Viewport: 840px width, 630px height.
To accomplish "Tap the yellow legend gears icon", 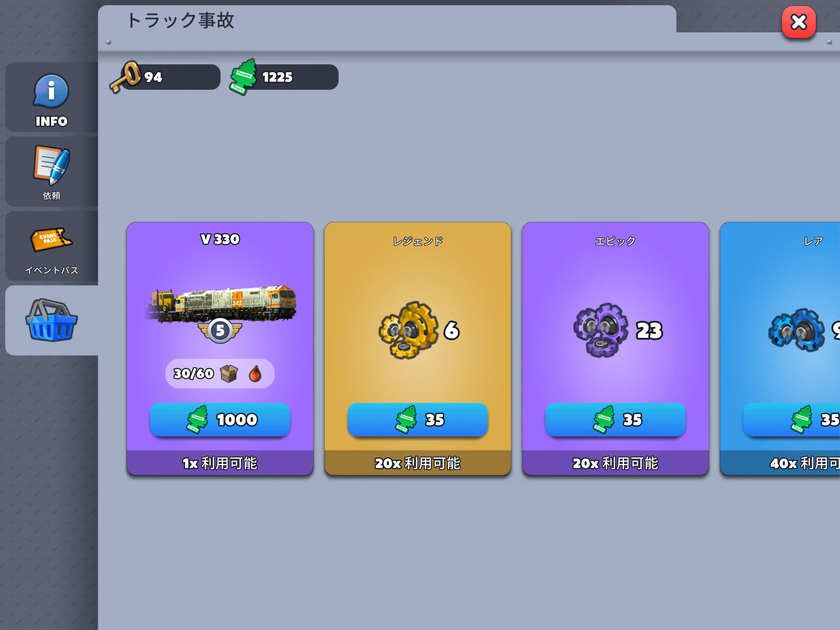I will point(408,330).
